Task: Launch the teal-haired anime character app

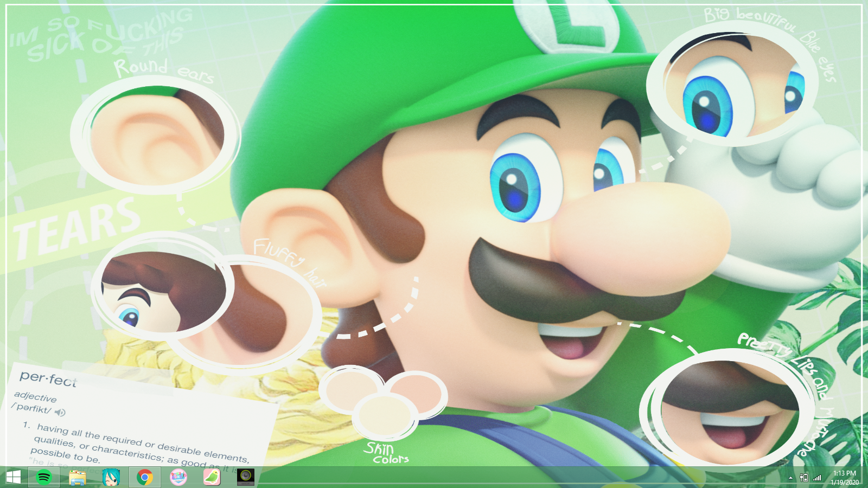Action: pyautogui.click(x=111, y=477)
